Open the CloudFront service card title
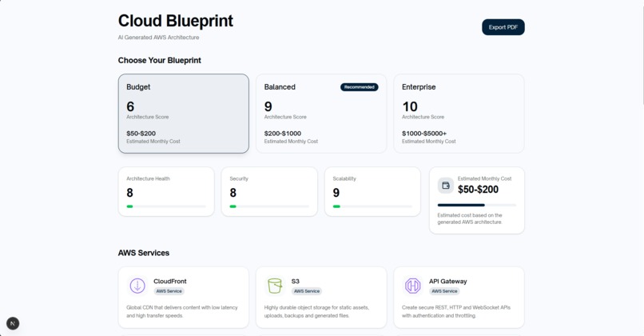Viewport: 644px width, 336px height. point(170,282)
